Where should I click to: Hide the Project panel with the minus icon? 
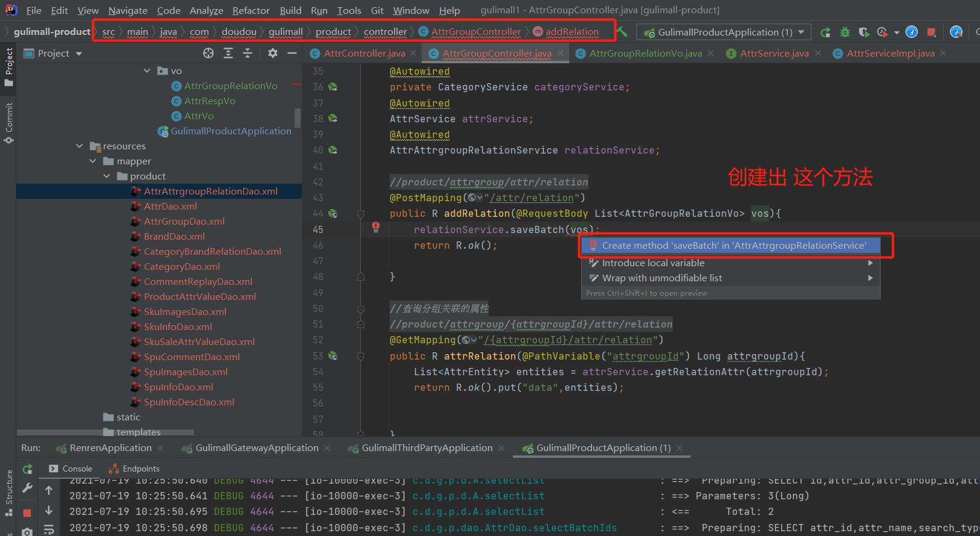292,53
